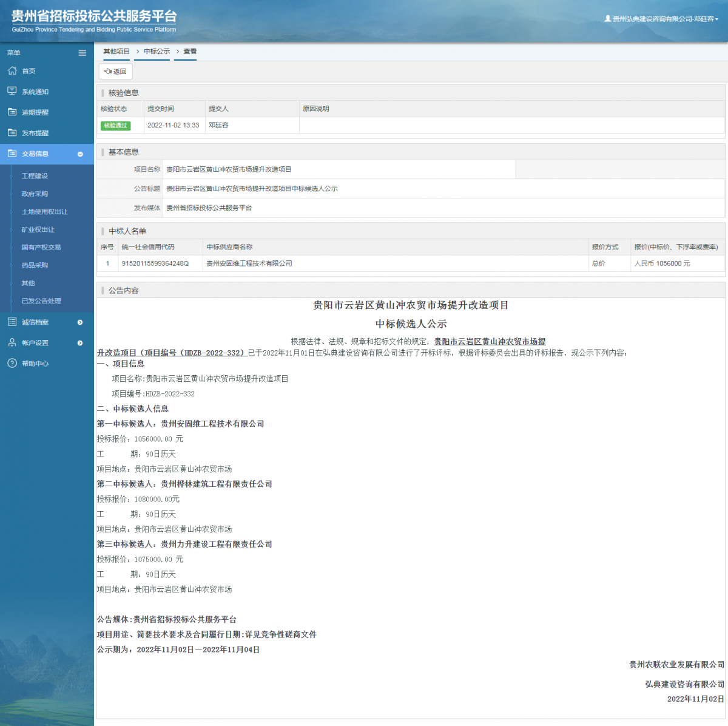Viewport: 728px width, 726px height.
Task: Click project number line HDZB-2022-332
Action: tap(153, 394)
